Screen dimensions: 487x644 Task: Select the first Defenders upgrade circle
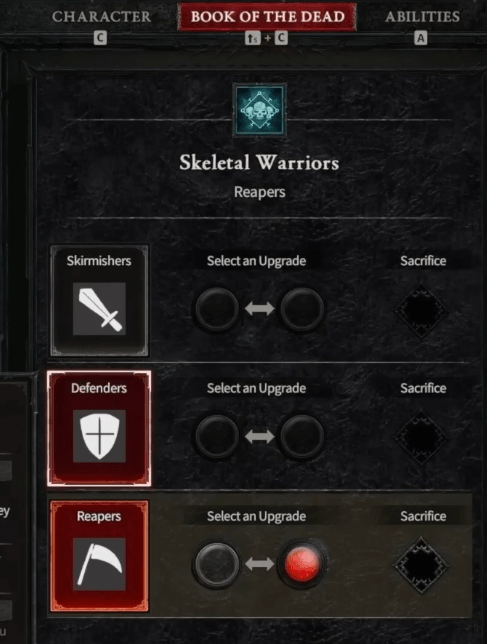(x=217, y=436)
